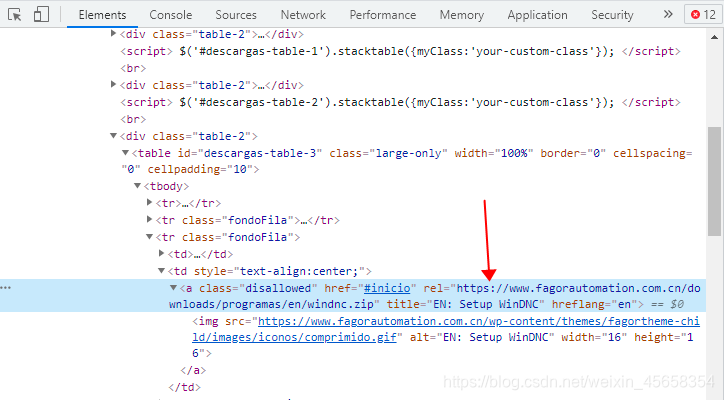Select the second br tag line
Screen dimensions: 724x400
pyautogui.click(x=133, y=119)
